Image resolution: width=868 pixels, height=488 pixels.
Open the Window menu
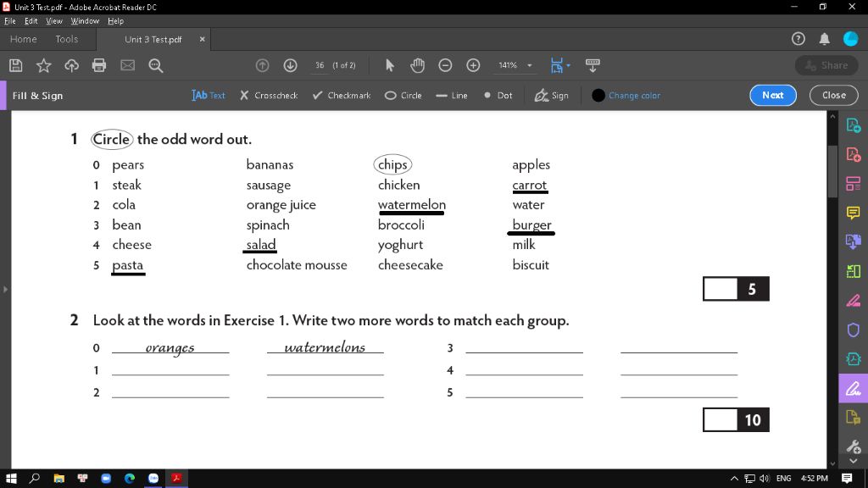click(x=85, y=21)
